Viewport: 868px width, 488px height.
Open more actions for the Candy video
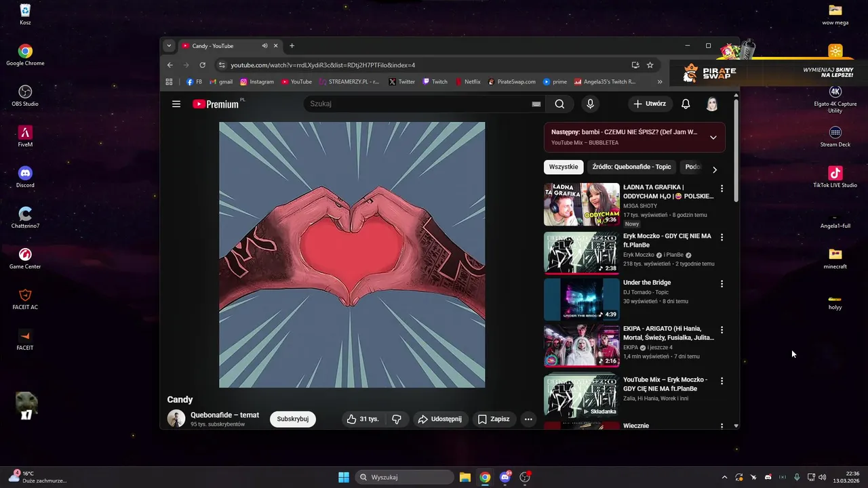tap(528, 419)
